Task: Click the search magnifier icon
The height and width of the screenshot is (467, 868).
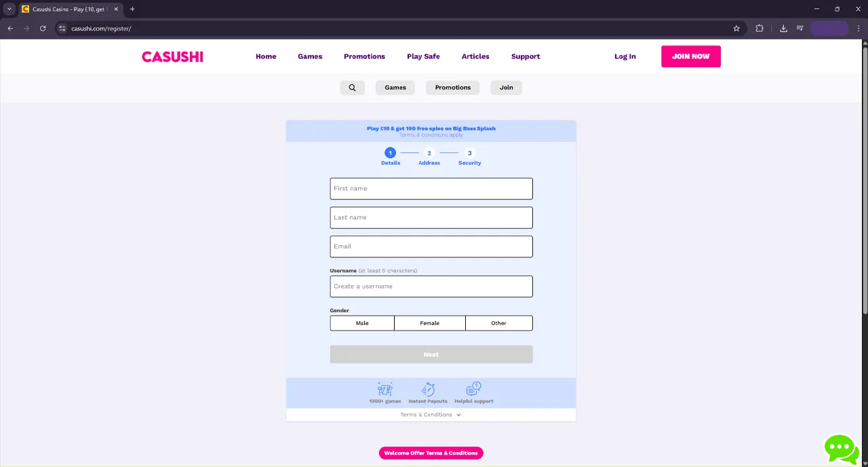Action: coord(352,88)
